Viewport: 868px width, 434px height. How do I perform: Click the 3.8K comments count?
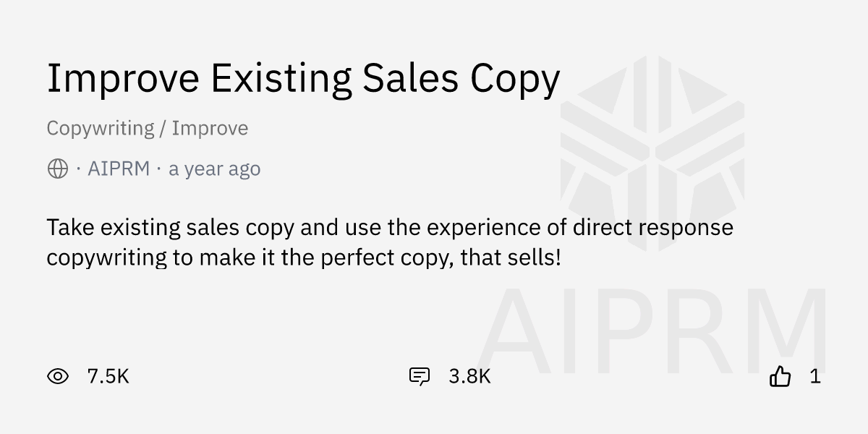click(x=469, y=376)
